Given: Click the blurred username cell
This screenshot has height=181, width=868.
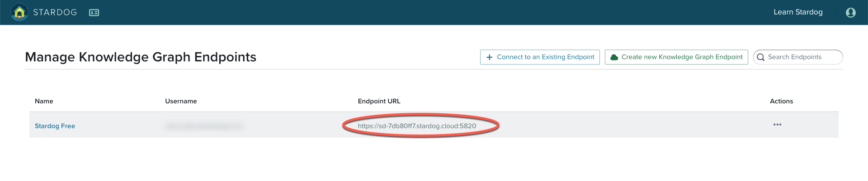Looking at the screenshot, I should pyautogui.click(x=204, y=126).
